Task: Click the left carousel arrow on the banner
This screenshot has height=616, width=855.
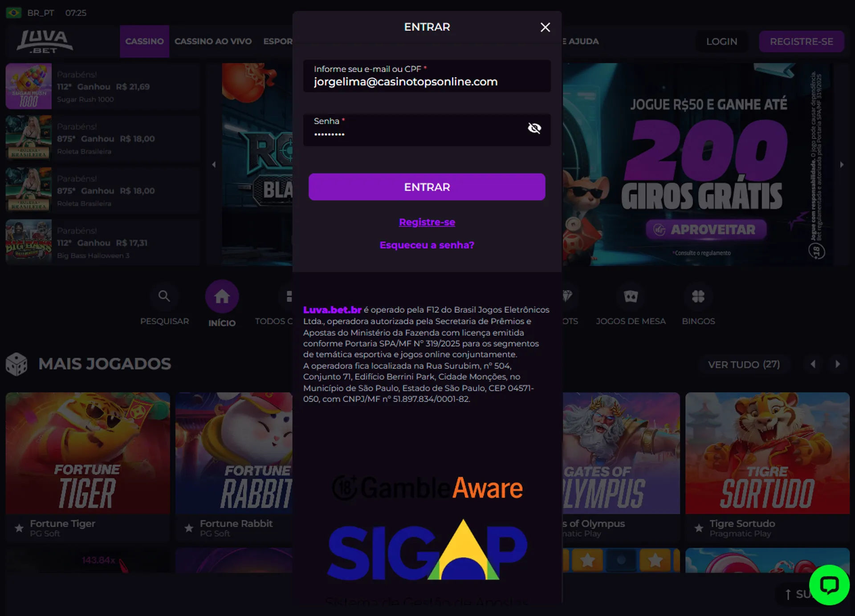Action: point(214,164)
